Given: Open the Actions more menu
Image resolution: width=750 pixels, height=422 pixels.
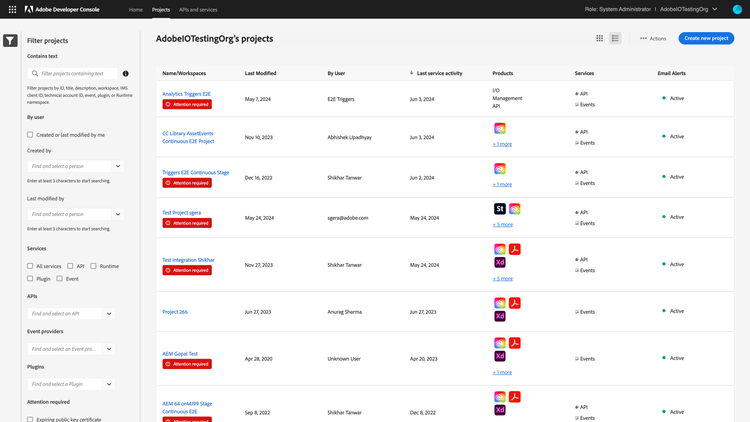Looking at the screenshot, I should (x=653, y=38).
